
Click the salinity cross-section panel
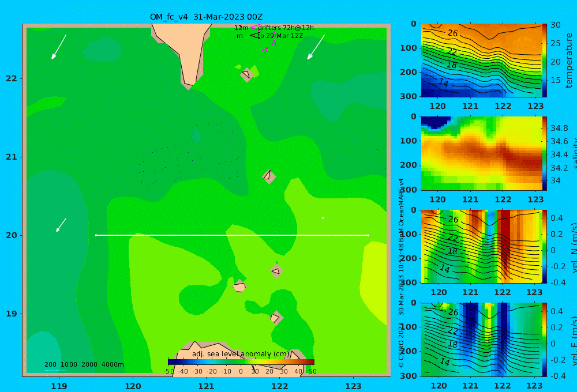click(481, 153)
